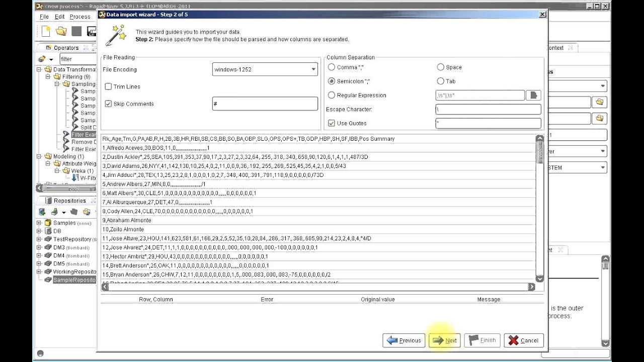Click the second folder browse icon in Parameters panel

pos(599,118)
